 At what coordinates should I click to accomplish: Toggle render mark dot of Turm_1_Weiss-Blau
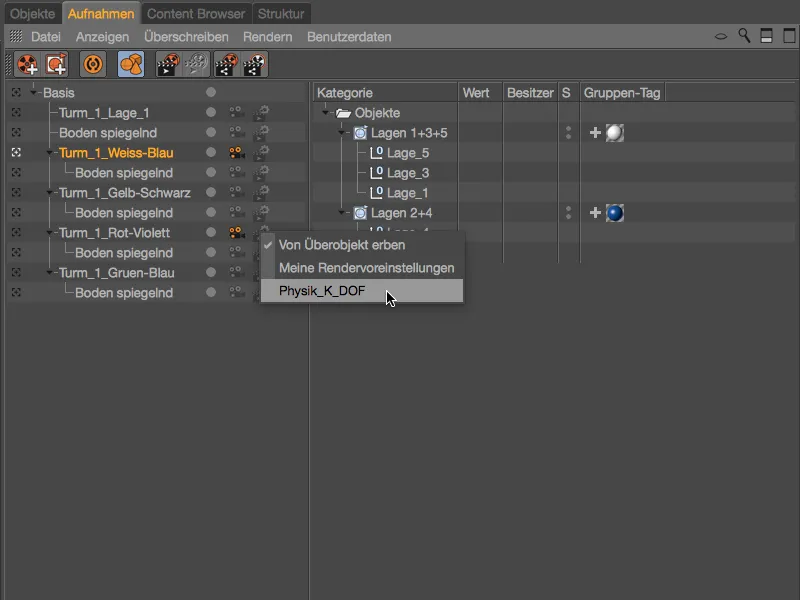point(211,152)
